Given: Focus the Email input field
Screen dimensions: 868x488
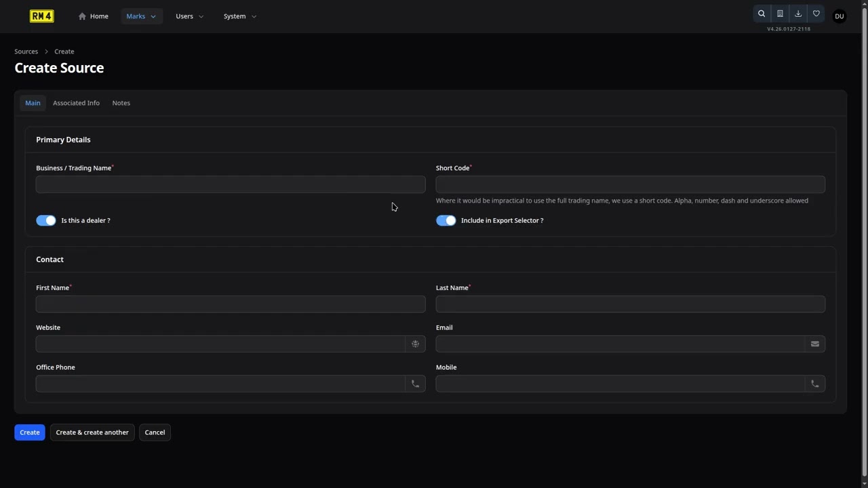Looking at the screenshot, I should coord(620,344).
